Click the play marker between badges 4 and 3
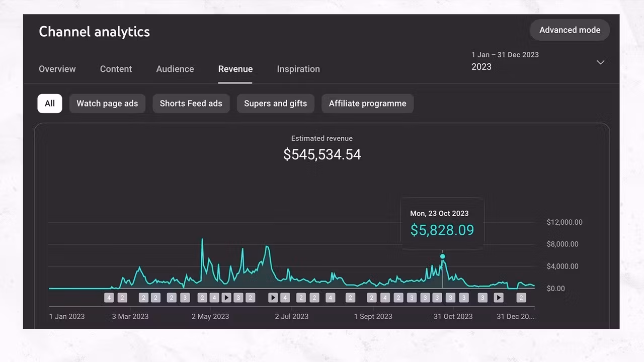 (226, 298)
